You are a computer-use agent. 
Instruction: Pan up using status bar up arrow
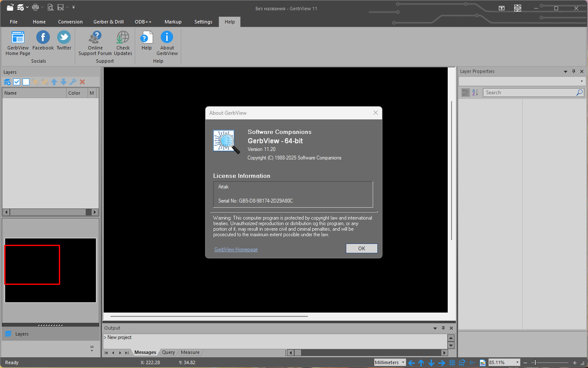click(x=421, y=363)
